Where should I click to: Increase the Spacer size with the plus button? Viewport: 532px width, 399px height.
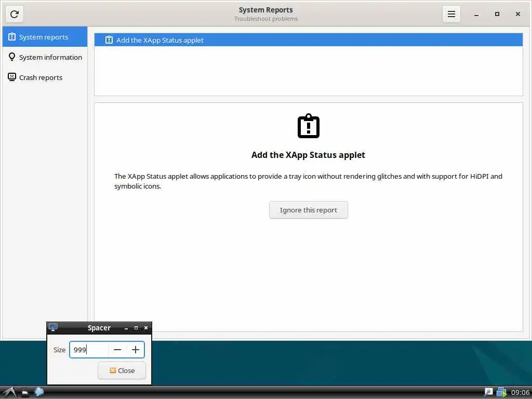(136, 350)
